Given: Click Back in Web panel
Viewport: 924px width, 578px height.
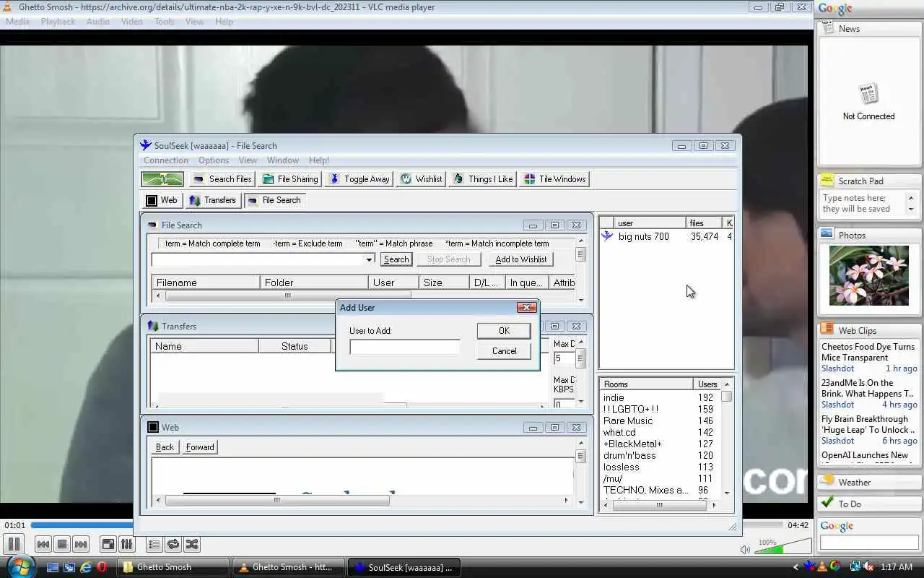Looking at the screenshot, I should pos(165,447).
